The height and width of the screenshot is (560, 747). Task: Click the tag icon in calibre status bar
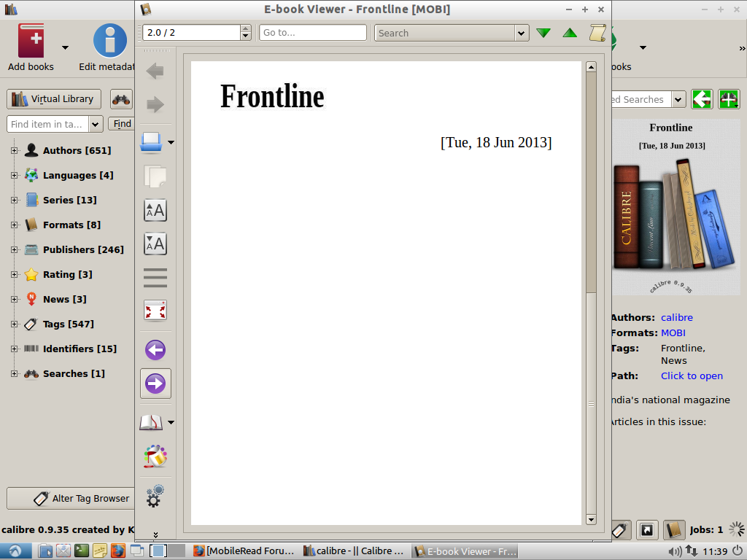(619, 530)
